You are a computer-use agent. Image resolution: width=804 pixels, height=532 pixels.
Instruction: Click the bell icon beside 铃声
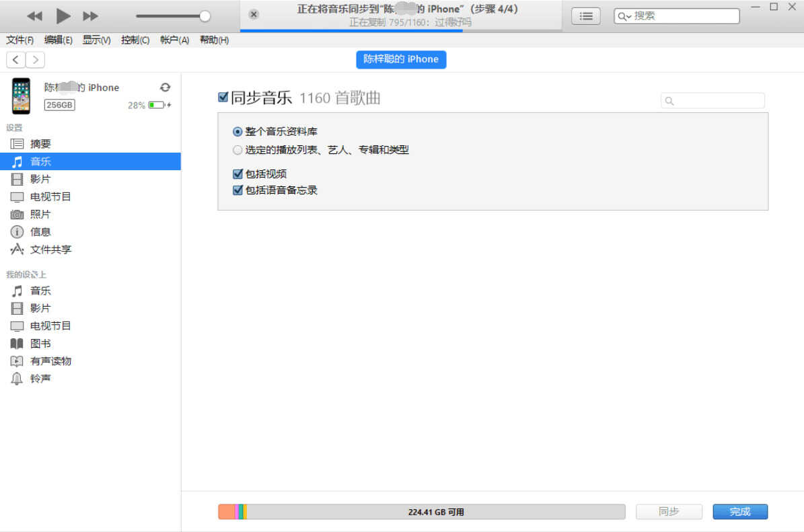pyautogui.click(x=17, y=379)
